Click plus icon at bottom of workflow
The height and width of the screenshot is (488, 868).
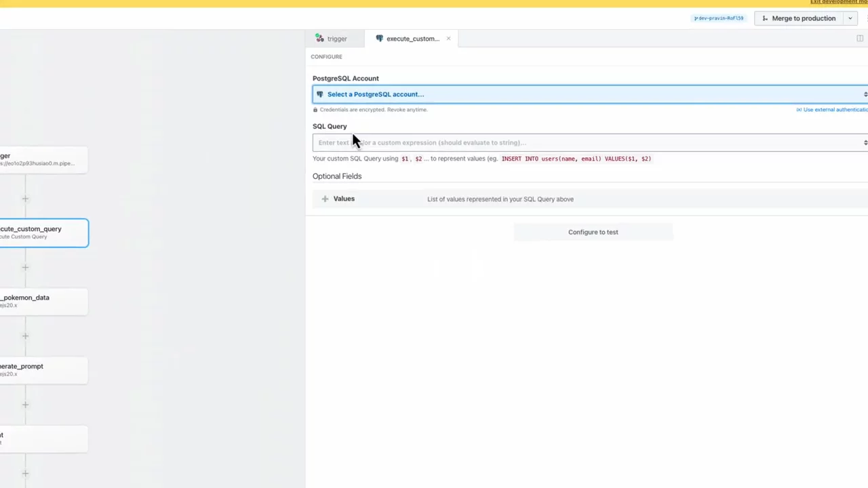[25, 473]
